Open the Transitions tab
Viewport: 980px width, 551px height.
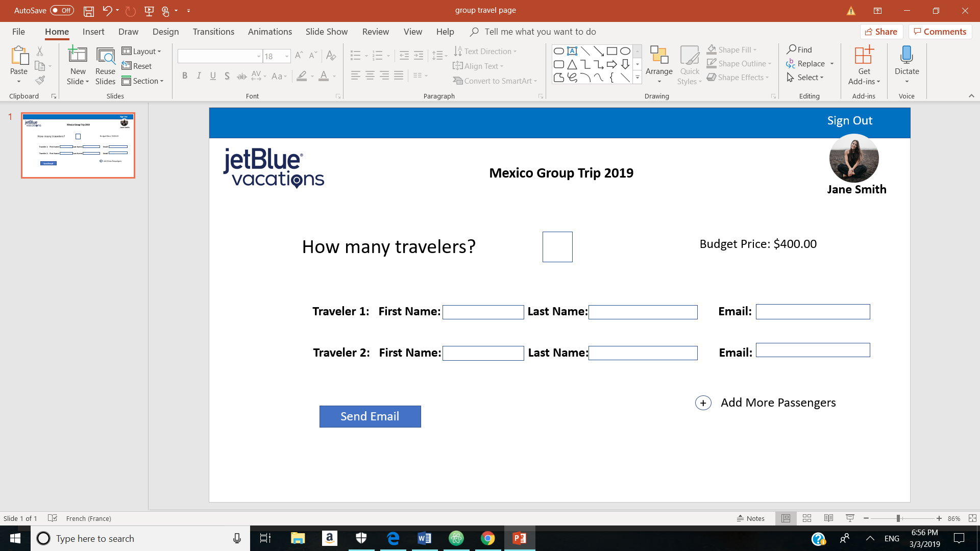[x=213, y=32]
